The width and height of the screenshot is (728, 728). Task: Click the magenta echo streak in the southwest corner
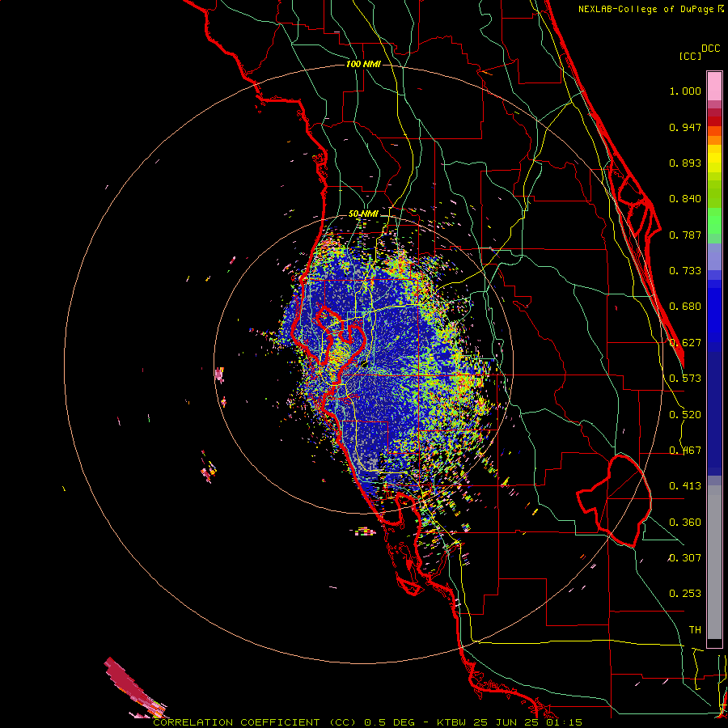133,688
